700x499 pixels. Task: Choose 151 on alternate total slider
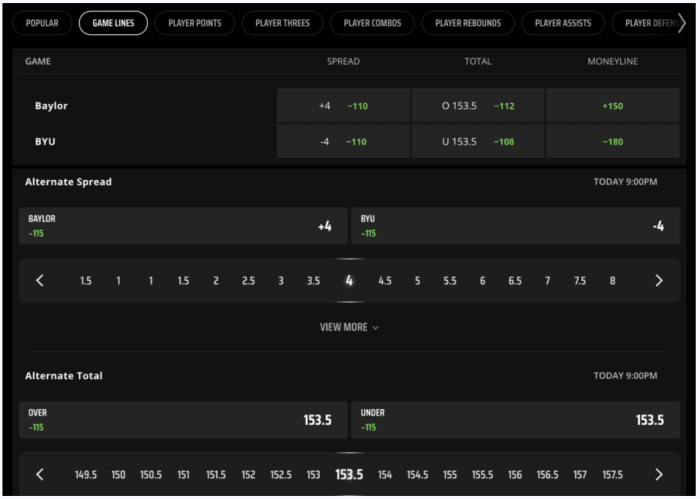(183, 474)
